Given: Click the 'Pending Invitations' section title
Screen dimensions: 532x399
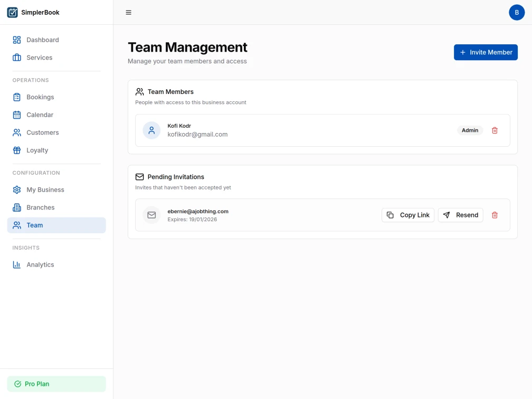Looking at the screenshot, I should click(x=176, y=177).
